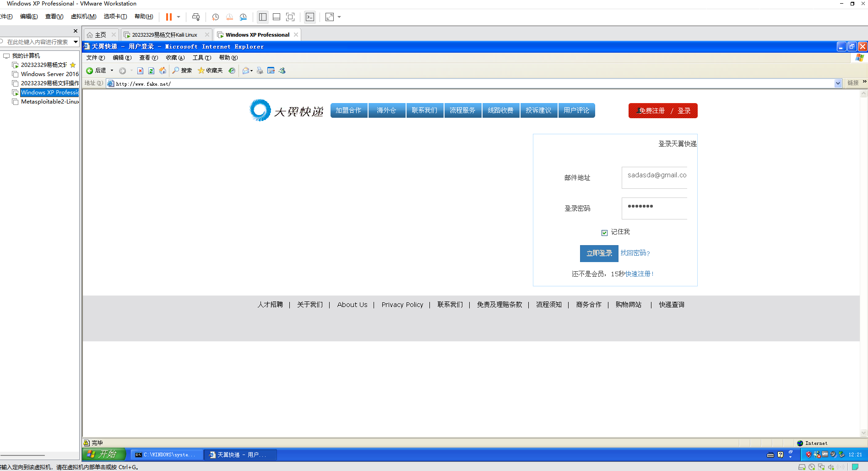Click the Privacy Policy footer link
Screen dimensions: 868x471
click(x=402, y=305)
